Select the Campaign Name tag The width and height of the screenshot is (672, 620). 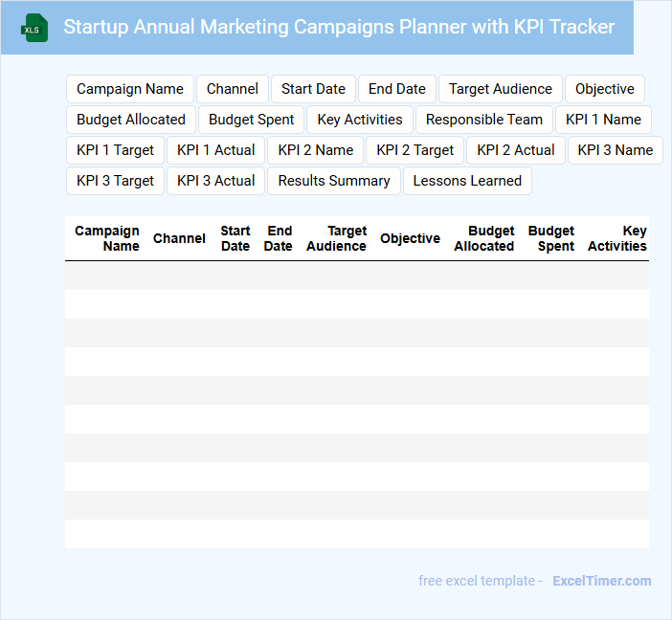[x=130, y=89]
